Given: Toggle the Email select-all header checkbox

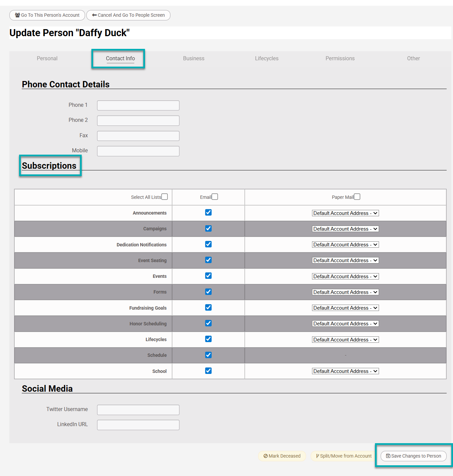Looking at the screenshot, I should (215, 197).
